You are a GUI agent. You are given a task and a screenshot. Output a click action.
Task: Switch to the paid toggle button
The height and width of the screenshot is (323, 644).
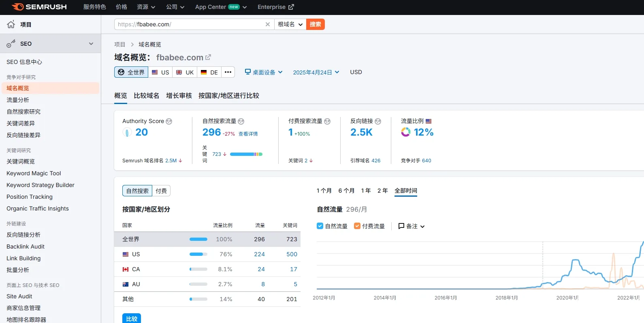161,191
